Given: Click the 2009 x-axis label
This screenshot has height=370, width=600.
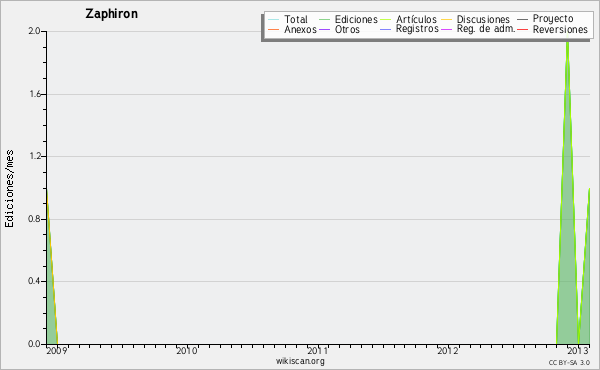Looking at the screenshot, I should click(x=57, y=350).
